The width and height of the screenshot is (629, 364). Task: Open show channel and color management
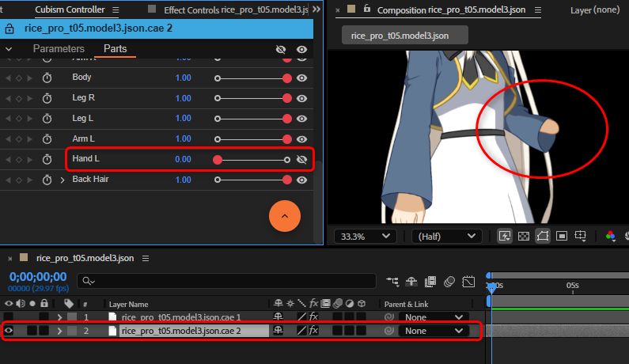[x=611, y=236]
